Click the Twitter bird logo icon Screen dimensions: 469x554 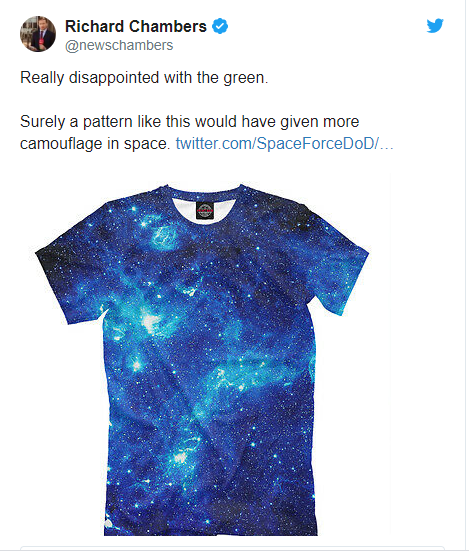point(435,25)
